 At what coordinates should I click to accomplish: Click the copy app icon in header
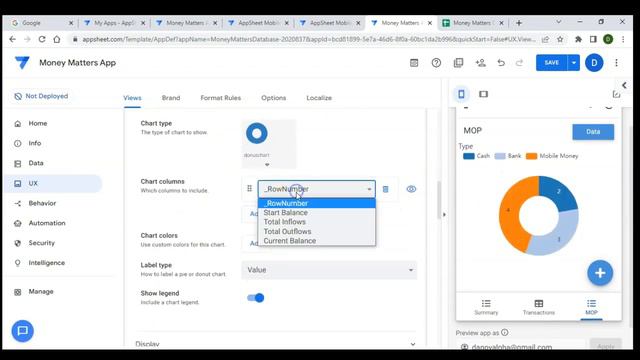(458, 63)
